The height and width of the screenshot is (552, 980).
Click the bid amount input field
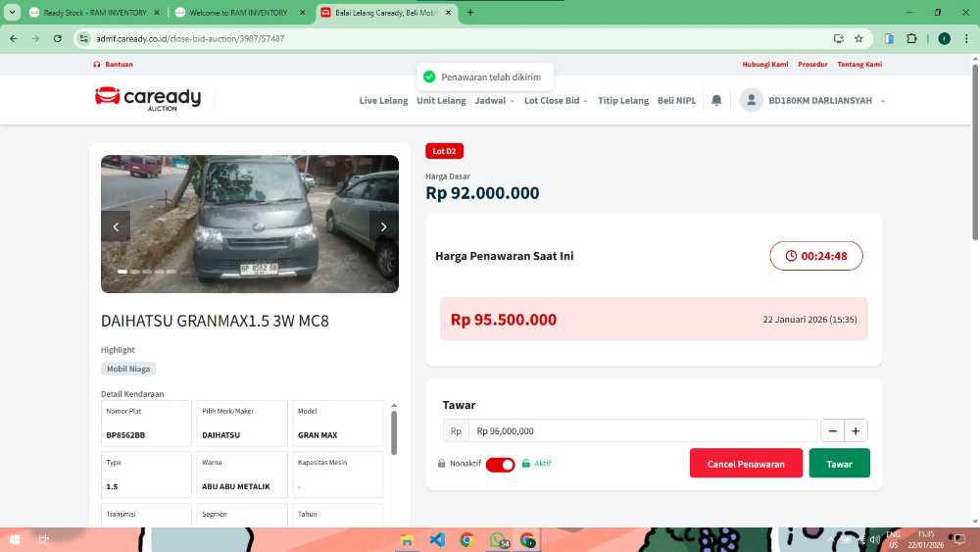coord(642,430)
